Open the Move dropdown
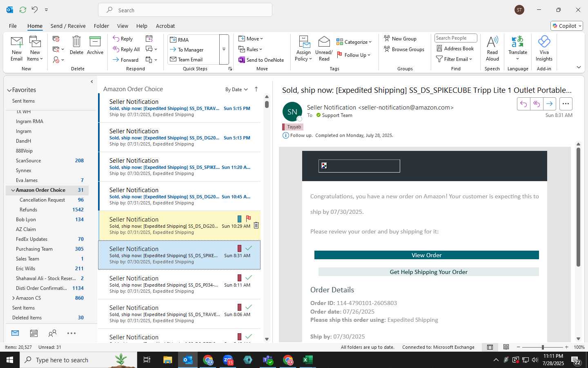The height and width of the screenshot is (368, 588). [x=251, y=38]
